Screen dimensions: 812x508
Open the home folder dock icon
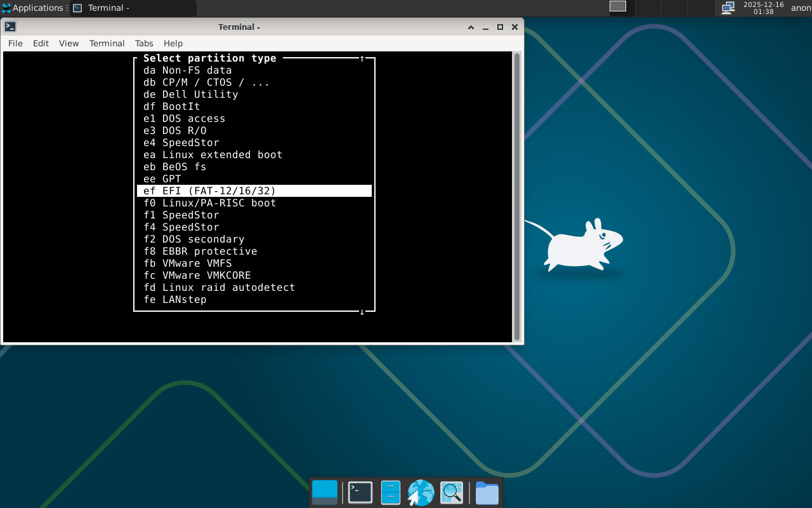pyautogui.click(x=487, y=493)
